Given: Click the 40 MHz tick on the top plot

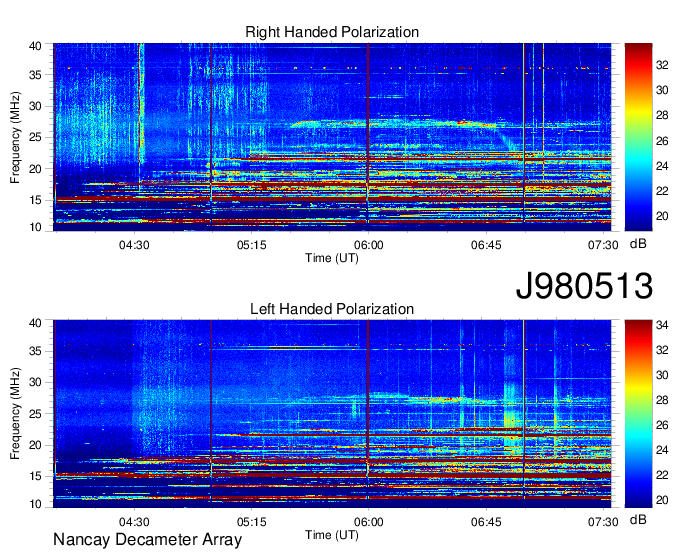Looking at the screenshot, I should point(35,46).
